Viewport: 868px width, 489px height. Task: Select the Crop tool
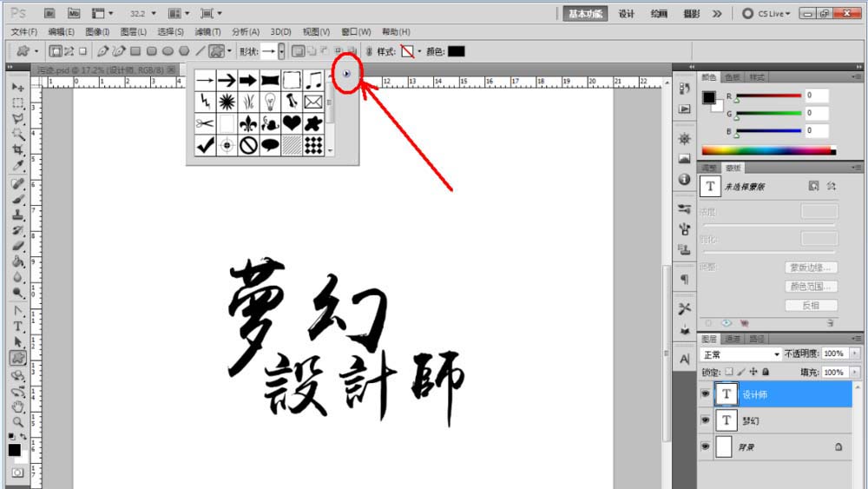click(17, 149)
